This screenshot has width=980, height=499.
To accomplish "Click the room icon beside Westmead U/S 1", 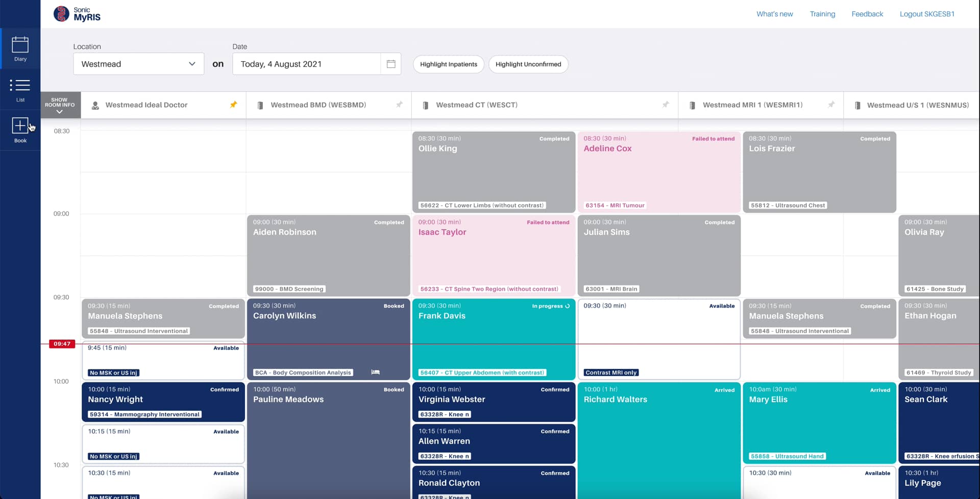I will [857, 105].
